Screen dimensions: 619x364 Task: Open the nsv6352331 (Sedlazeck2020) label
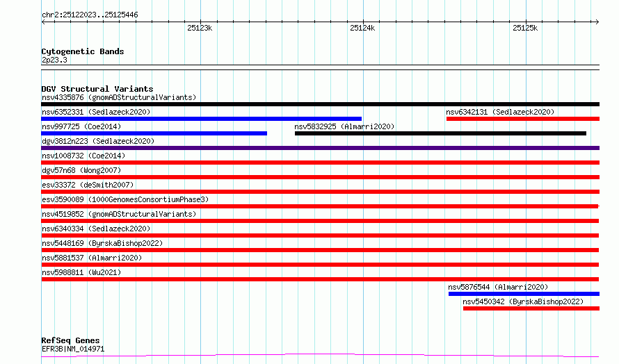[96, 112]
